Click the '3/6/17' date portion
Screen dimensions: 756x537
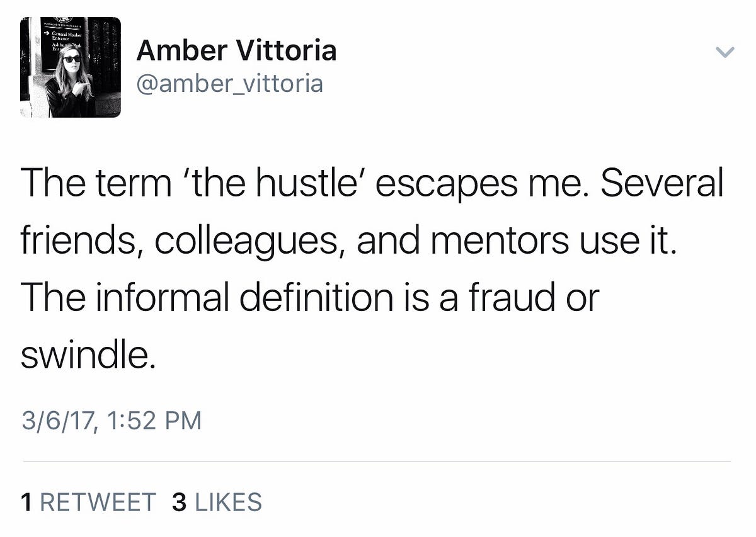pyautogui.click(x=60, y=419)
